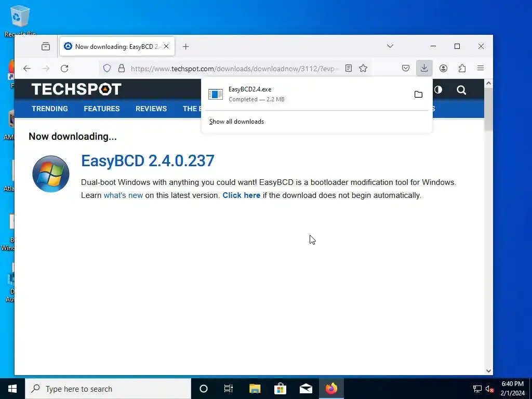Click Show all downloads
This screenshot has width=532, height=399.
(x=236, y=122)
